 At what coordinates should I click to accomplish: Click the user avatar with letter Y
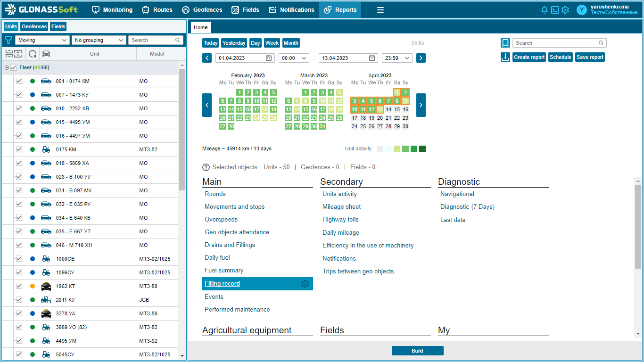tap(582, 10)
